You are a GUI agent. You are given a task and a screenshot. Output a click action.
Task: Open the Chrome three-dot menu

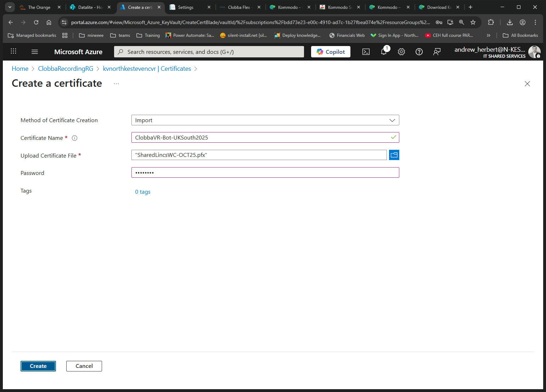(535, 22)
